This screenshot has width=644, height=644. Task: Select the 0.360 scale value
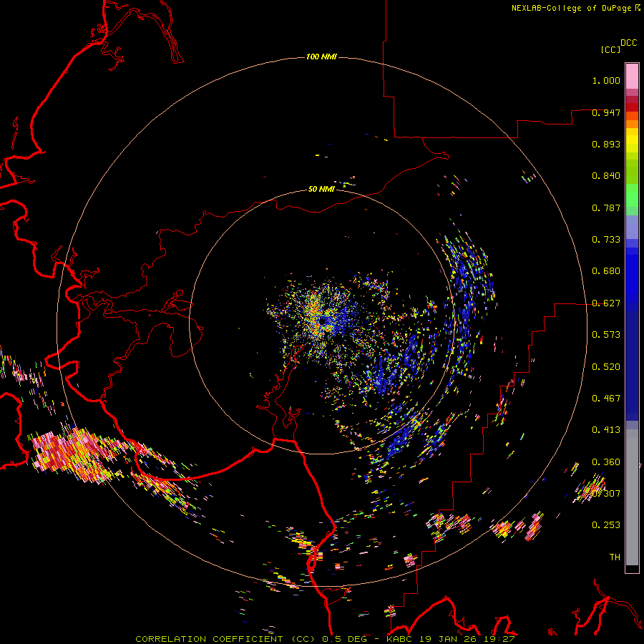pos(606,462)
